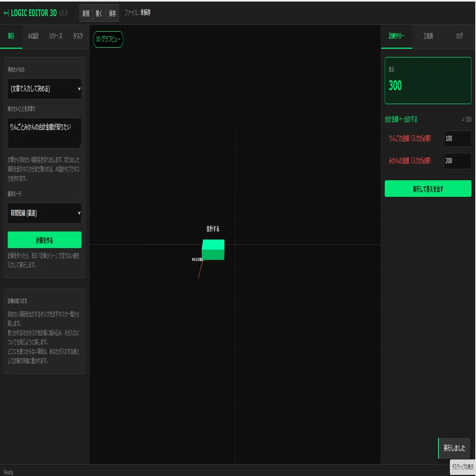
Task: Select the green 合計する cube node
Action: pyautogui.click(x=213, y=250)
